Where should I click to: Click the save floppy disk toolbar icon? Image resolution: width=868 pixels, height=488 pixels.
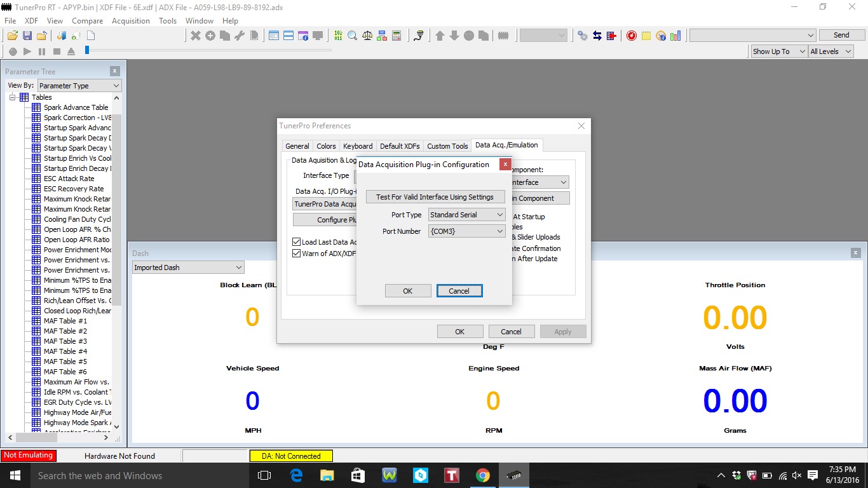[27, 36]
